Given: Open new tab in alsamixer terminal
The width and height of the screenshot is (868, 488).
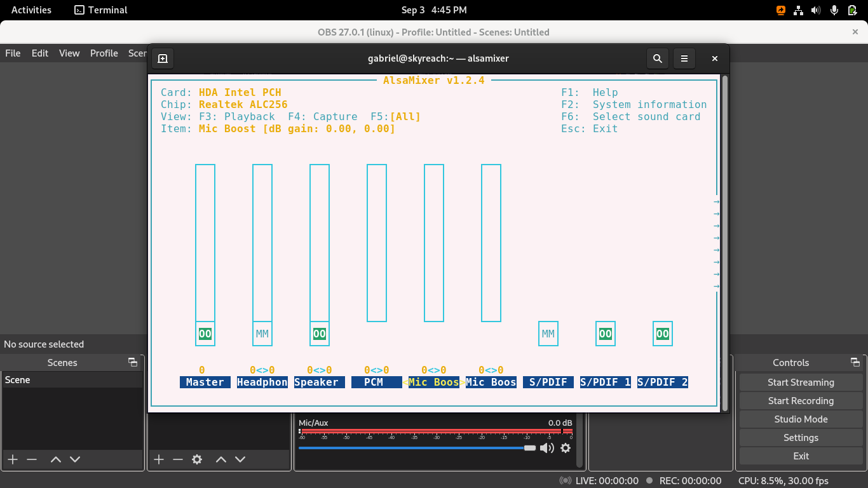Looking at the screenshot, I should click(163, 58).
